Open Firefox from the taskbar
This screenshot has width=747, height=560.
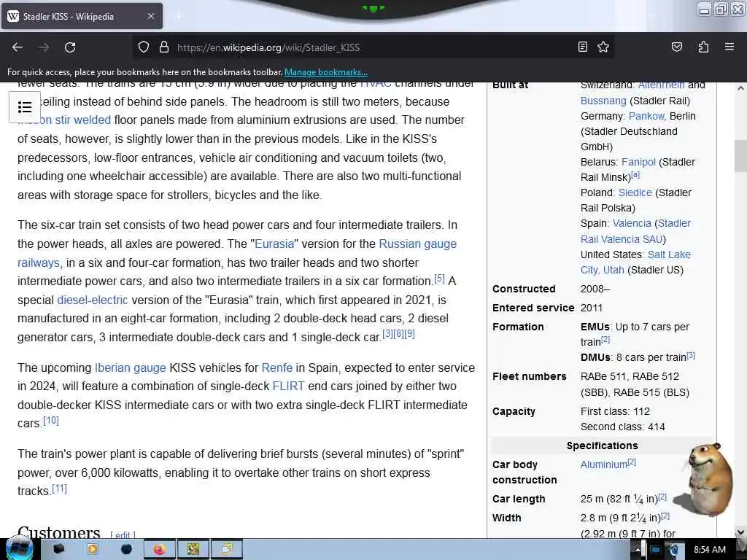click(x=159, y=550)
